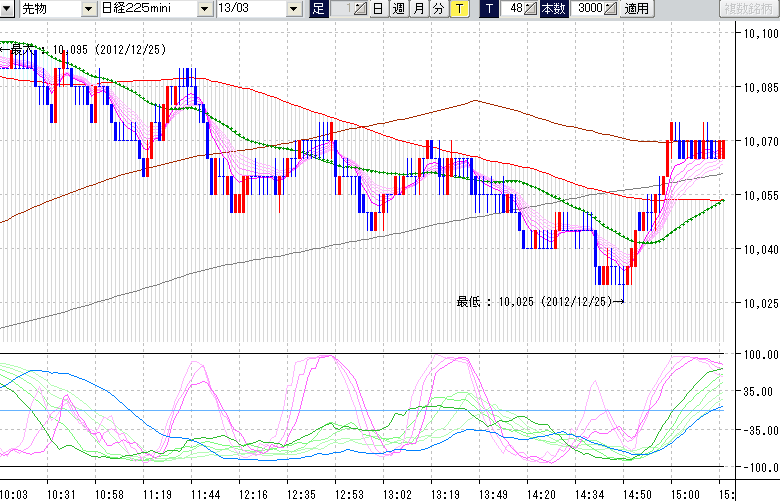
Task: Switch to 分 minute bars
Action: point(438,9)
